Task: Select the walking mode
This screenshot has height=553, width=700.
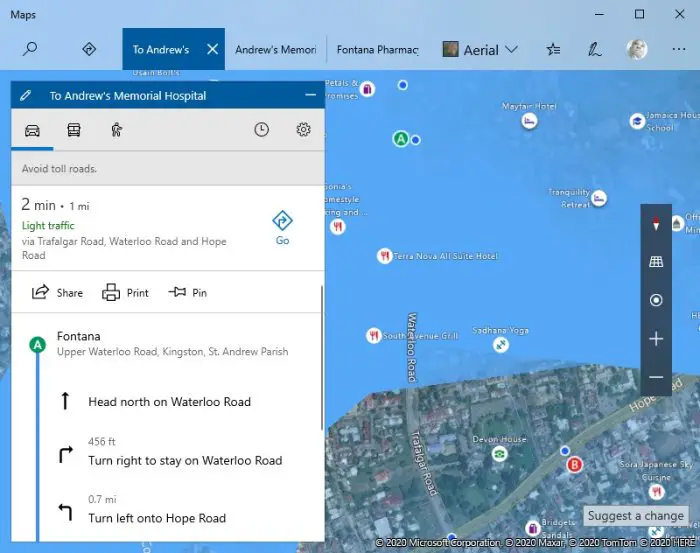Action: click(117, 130)
